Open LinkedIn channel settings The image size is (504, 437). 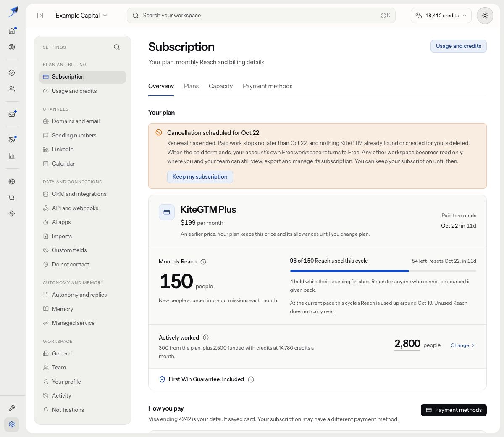[x=83, y=150]
